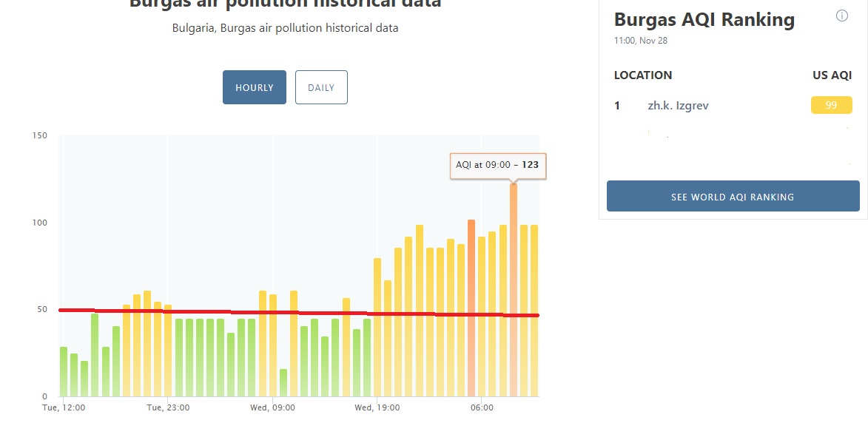Screen dimensions: 868x423
Task: Select the last yellow bar of the chart
Action: point(534,311)
